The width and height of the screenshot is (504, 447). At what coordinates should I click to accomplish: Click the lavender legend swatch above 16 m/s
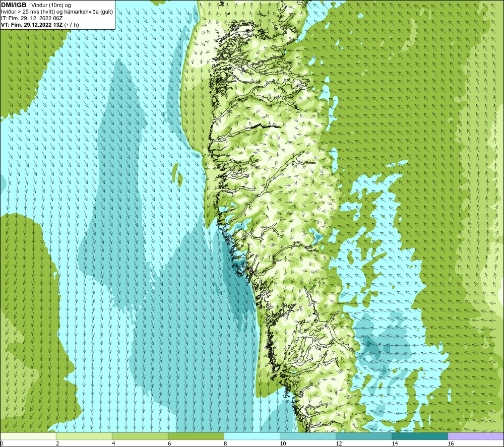(476, 436)
